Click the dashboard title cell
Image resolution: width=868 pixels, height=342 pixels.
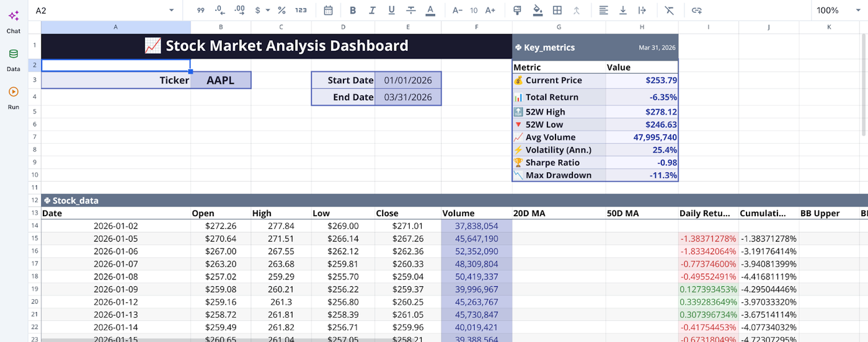pos(277,46)
